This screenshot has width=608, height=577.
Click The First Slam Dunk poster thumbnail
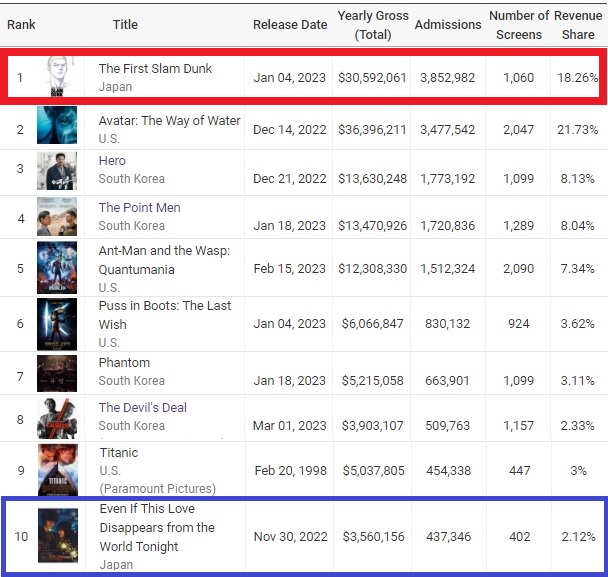(x=56, y=77)
